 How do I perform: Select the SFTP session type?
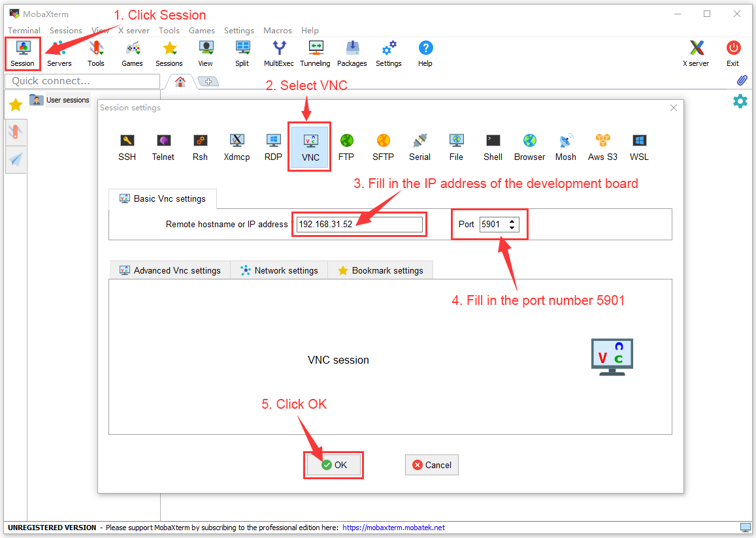pyautogui.click(x=384, y=148)
